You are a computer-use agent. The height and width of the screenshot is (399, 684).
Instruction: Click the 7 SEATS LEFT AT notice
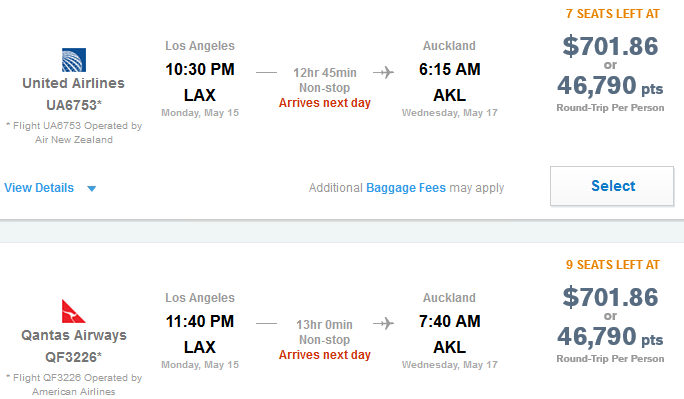[x=612, y=14]
